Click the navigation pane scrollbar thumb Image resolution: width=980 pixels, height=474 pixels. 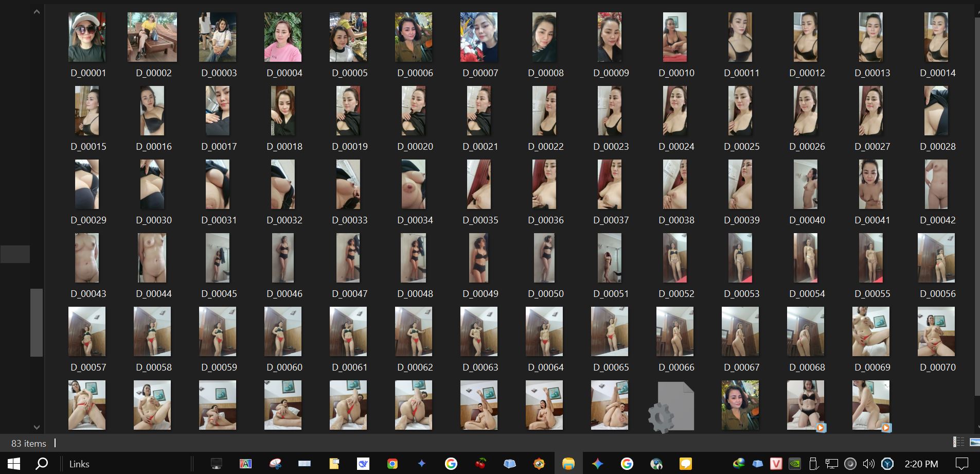pos(37,322)
